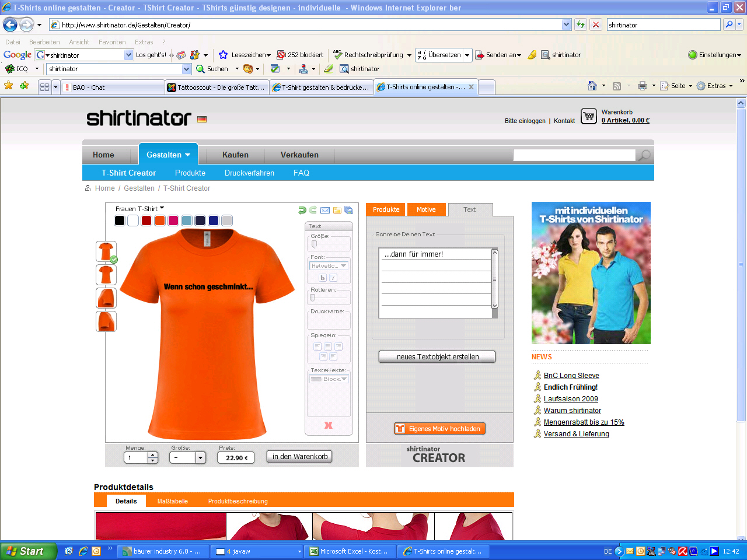The image size is (747, 560).
Task: Click Suchen on ICQ toolbar
Action: click(x=212, y=69)
